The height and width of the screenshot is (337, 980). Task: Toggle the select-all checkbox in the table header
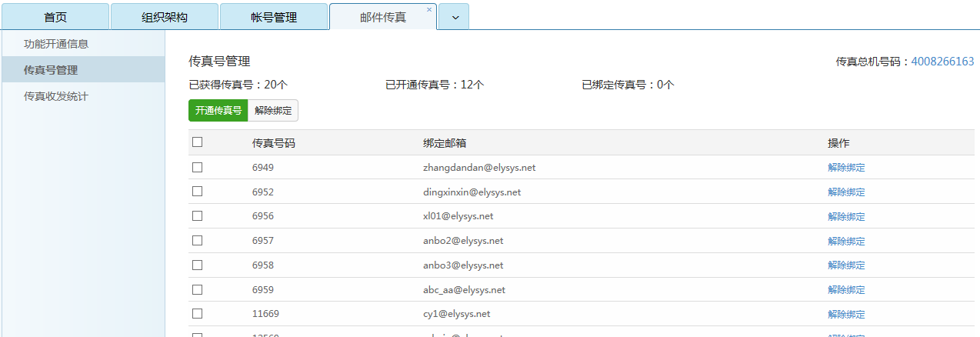[198, 142]
